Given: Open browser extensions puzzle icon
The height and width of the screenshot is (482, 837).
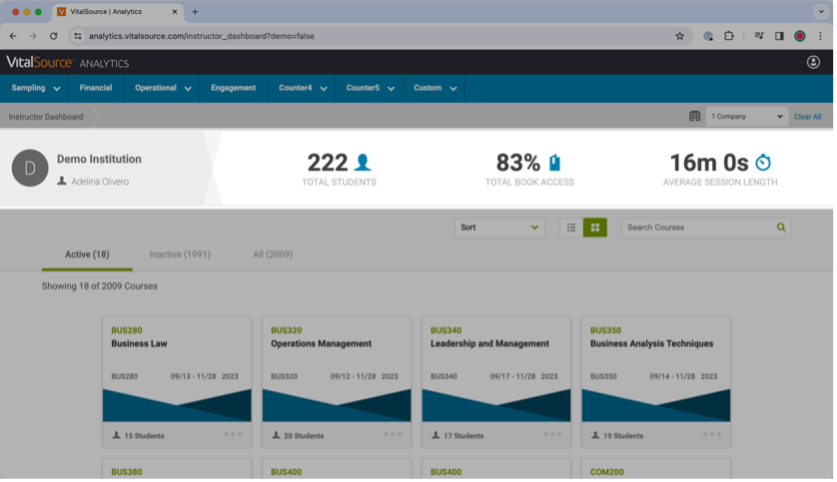Looking at the screenshot, I should point(728,36).
